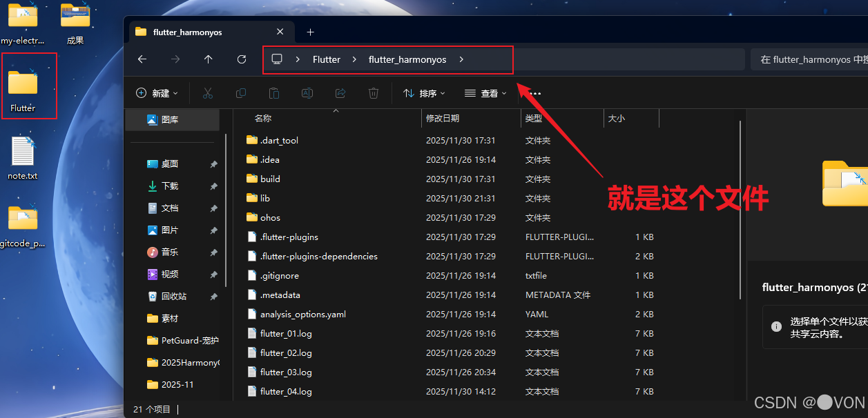868x418 pixels.
Task: Sort by 修改日期 column header
Action: pos(443,119)
